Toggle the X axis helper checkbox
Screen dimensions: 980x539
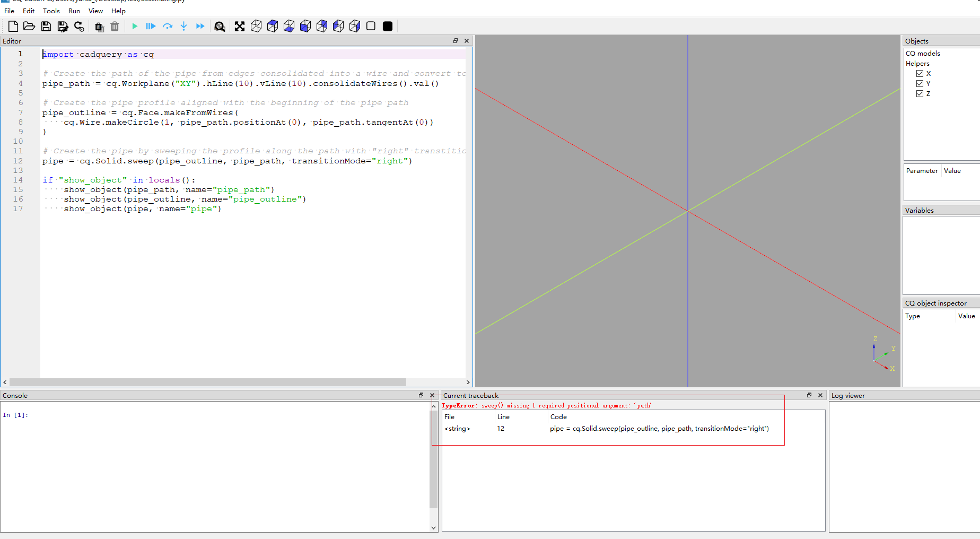920,73
